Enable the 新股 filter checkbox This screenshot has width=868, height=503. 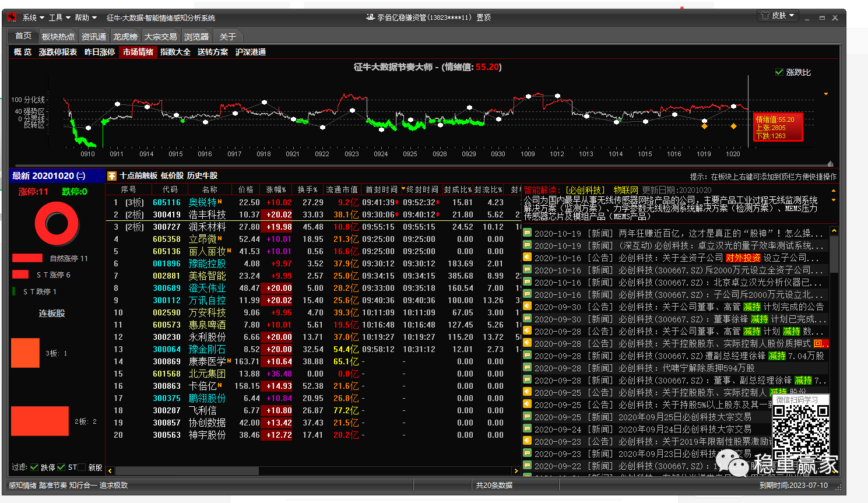coord(82,467)
